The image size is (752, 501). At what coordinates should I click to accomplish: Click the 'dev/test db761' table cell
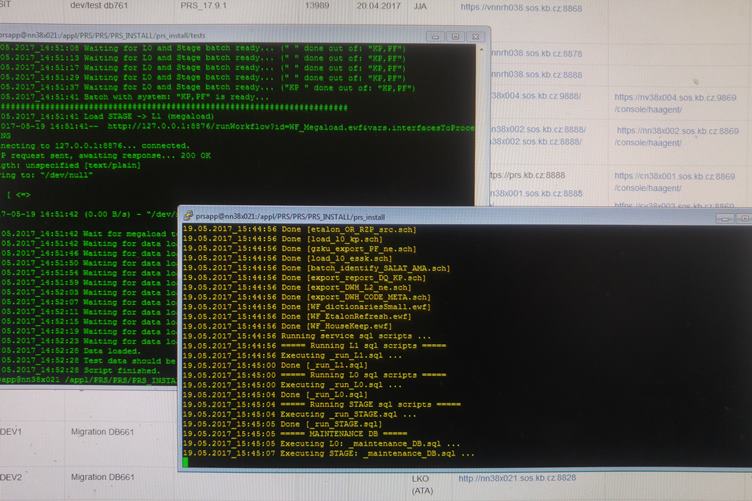click(x=99, y=5)
